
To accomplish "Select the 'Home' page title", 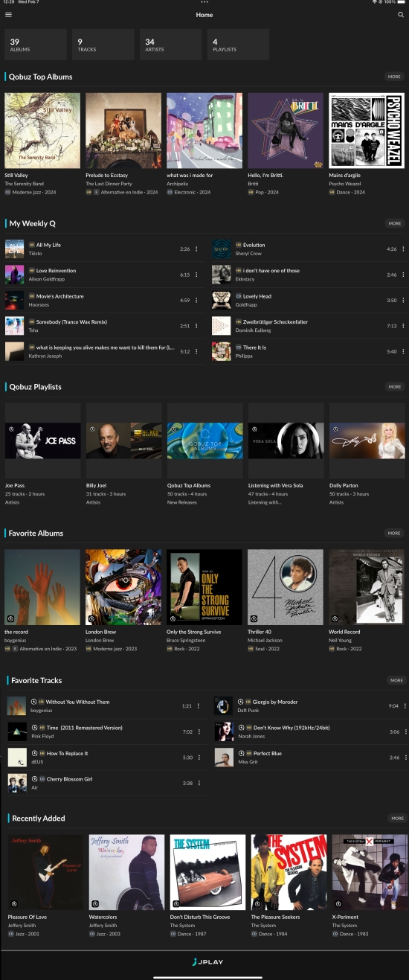I will point(204,15).
